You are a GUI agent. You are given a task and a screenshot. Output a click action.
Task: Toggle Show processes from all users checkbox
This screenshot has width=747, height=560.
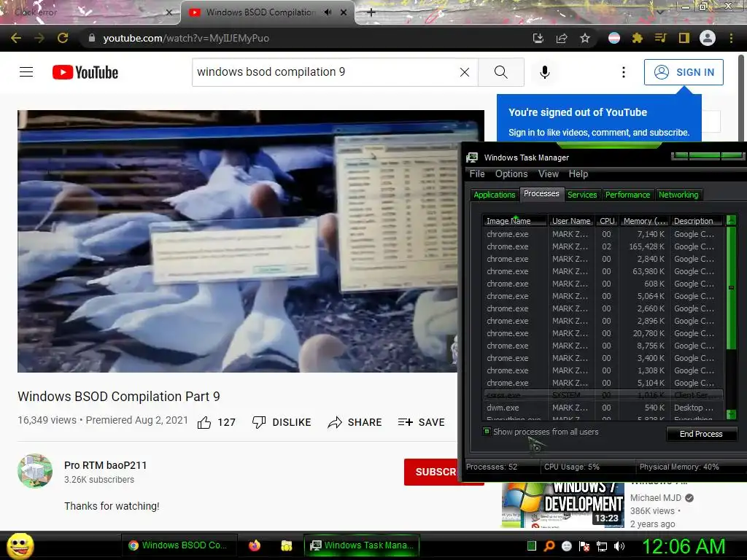[487, 432]
